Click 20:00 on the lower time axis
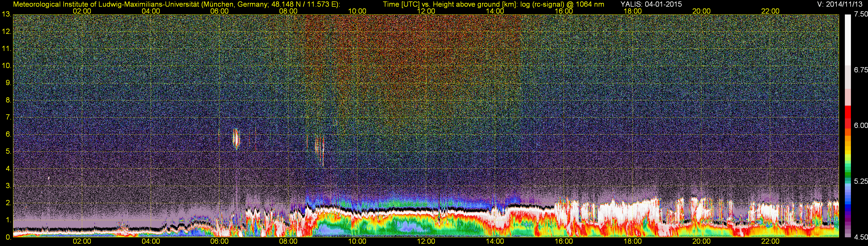The width and height of the screenshot is (868, 246). pyautogui.click(x=702, y=242)
